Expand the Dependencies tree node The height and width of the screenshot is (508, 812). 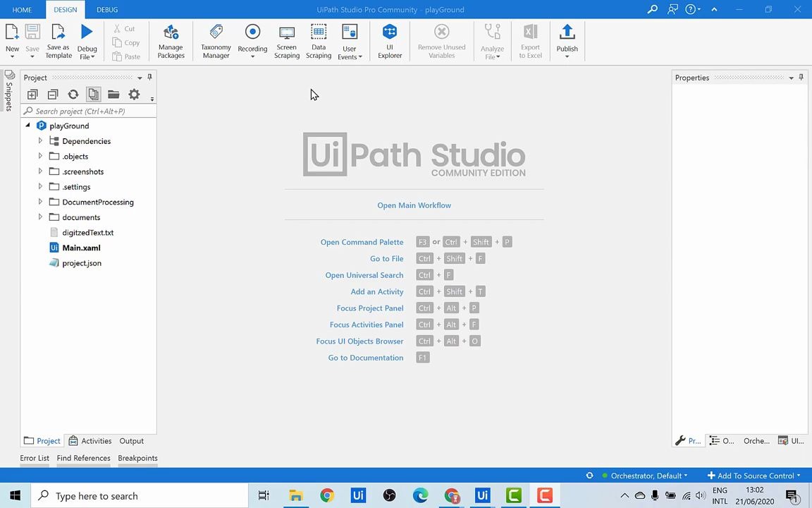pyautogui.click(x=40, y=141)
